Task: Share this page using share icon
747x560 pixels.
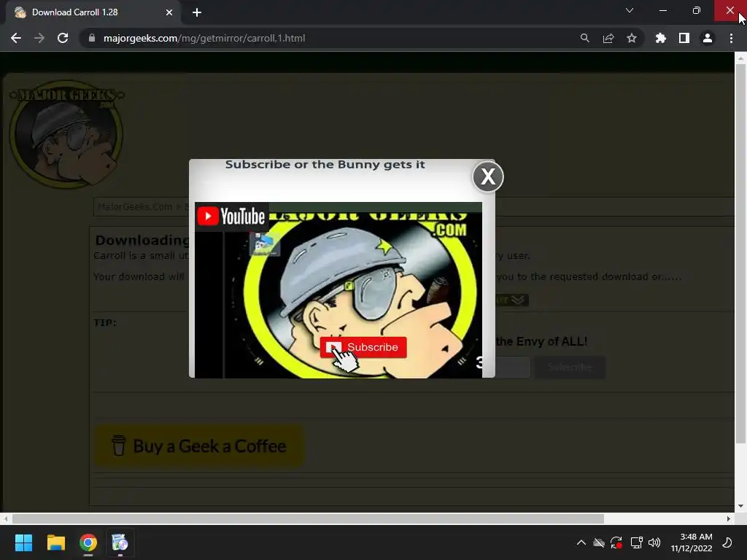Action: click(608, 38)
